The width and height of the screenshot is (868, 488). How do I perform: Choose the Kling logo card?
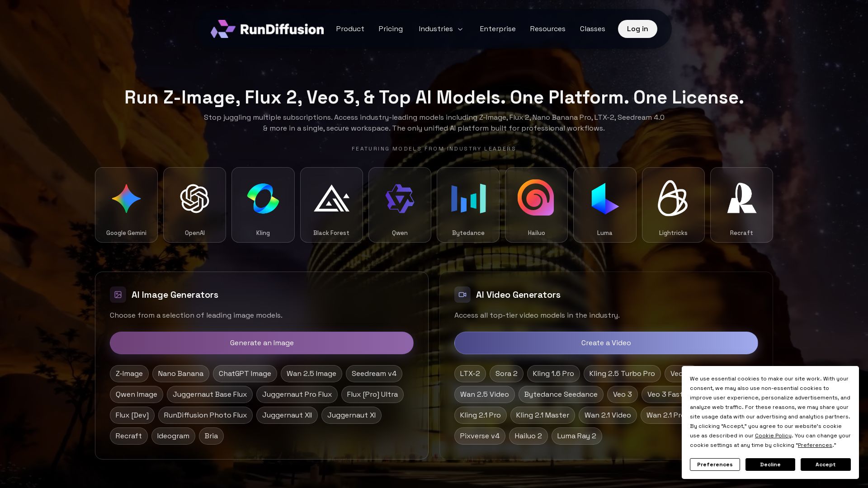click(263, 205)
